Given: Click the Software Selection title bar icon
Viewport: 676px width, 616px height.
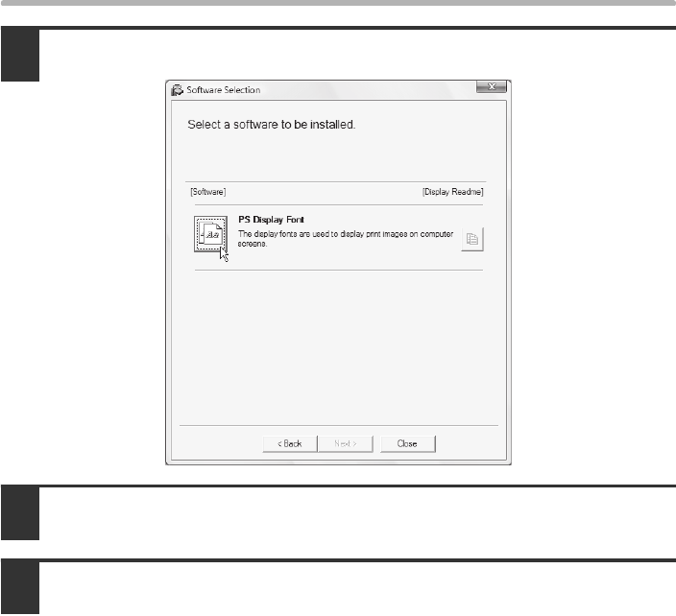Looking at the screenshot, I should 175,90.
